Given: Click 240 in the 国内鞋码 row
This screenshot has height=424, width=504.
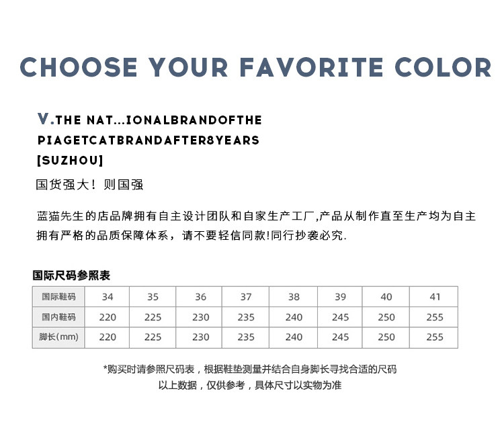Looking at the screenshot, I should click(x=294, y=316).
